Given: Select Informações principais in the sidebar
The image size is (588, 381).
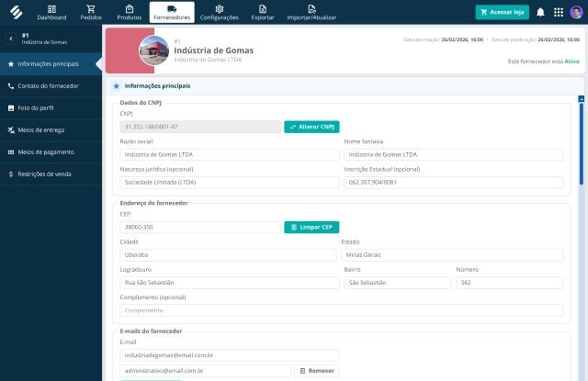Looking at the screenshot, I should [x=51, y=64].
